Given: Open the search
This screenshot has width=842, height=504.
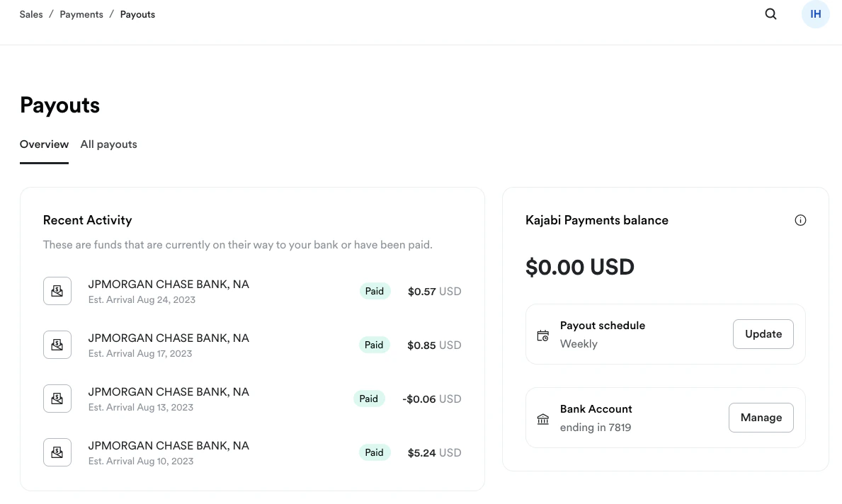Looking at the screenshot, I should tap(770, 14).
